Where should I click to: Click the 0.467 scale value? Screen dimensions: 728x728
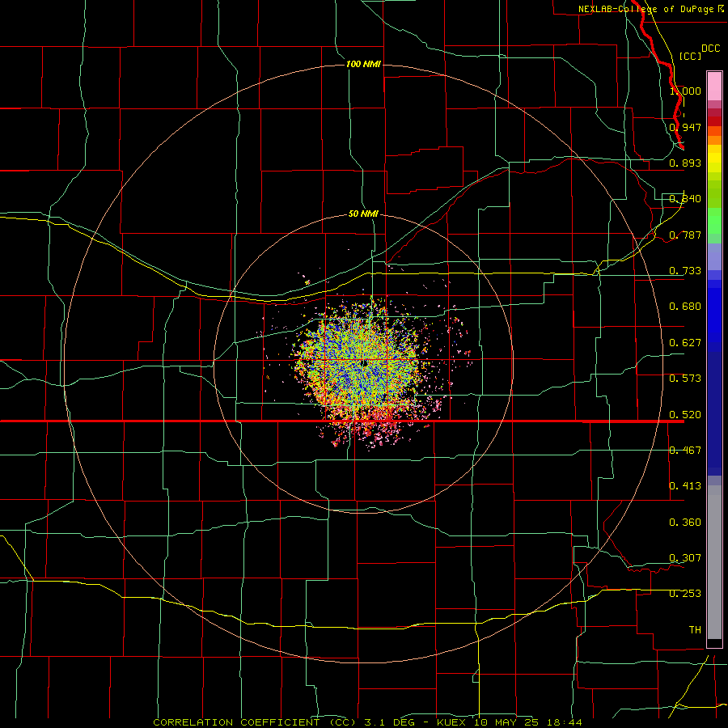tap(685, 451)
